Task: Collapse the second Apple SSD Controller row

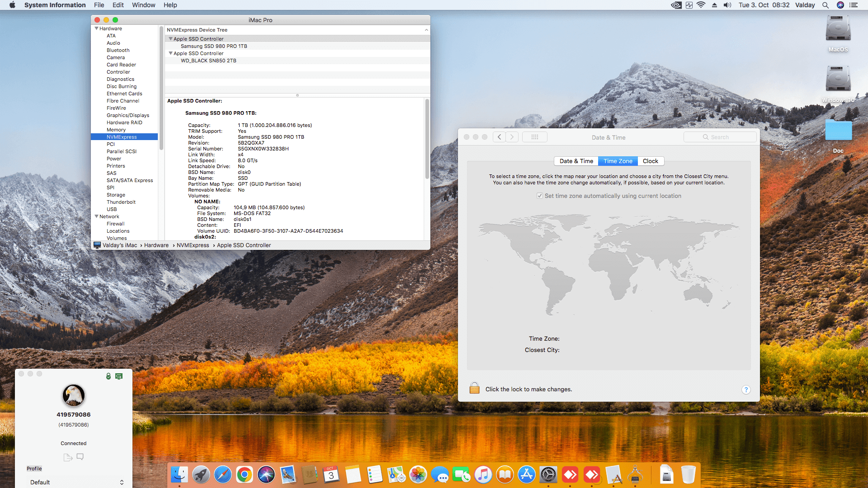Action: [170, 53]
